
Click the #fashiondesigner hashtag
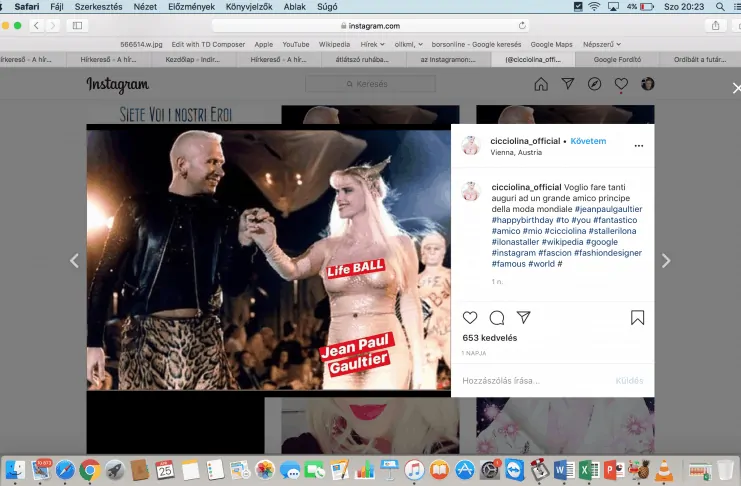(608, 253)
